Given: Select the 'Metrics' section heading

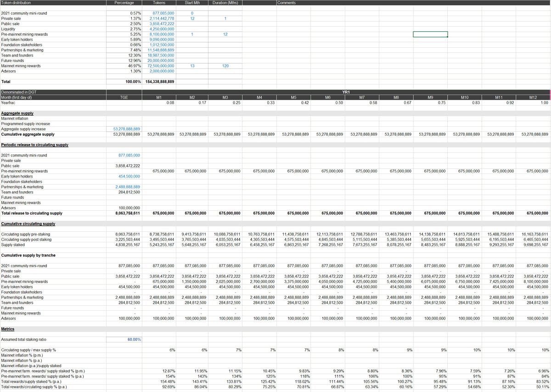Looking at the screenshot, I should pyautogui.click(x=8, y=329).
